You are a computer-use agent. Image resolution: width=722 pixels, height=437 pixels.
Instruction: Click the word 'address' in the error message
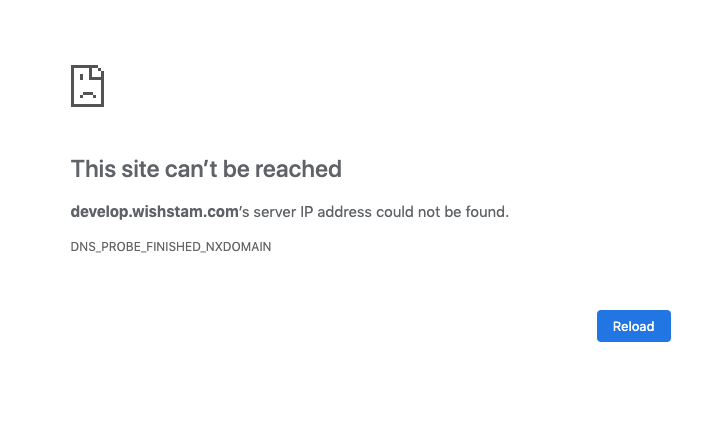pos(344,212)
